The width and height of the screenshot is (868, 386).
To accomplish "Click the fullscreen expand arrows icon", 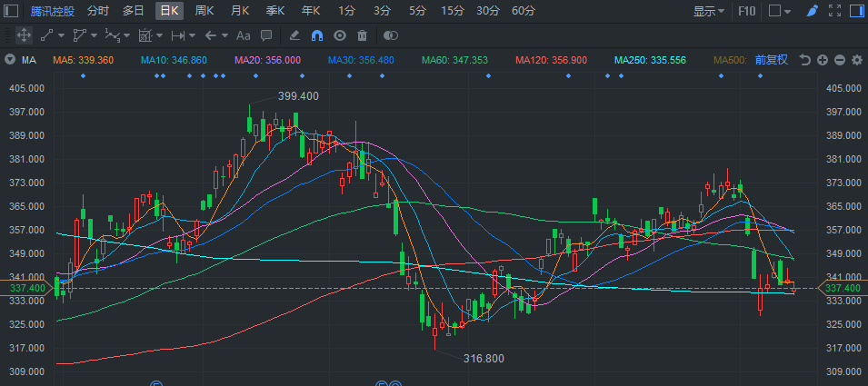I will pyautogui.click(x=834, y=11).
